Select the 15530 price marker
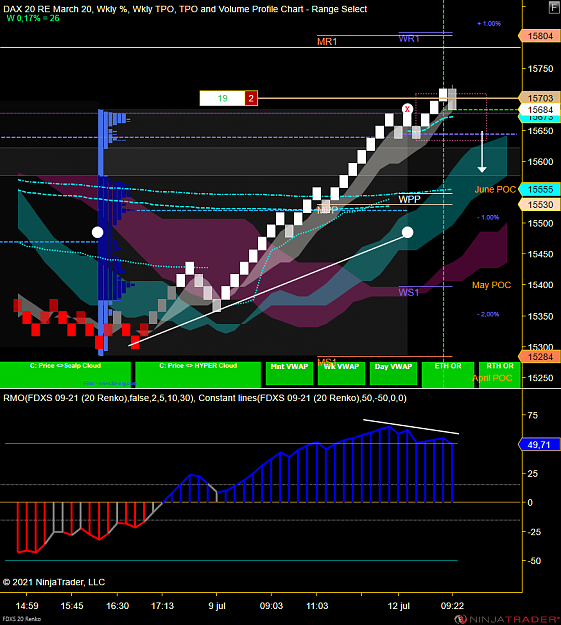The height and width of the screenshot is (625, 561). coord(540,204)
